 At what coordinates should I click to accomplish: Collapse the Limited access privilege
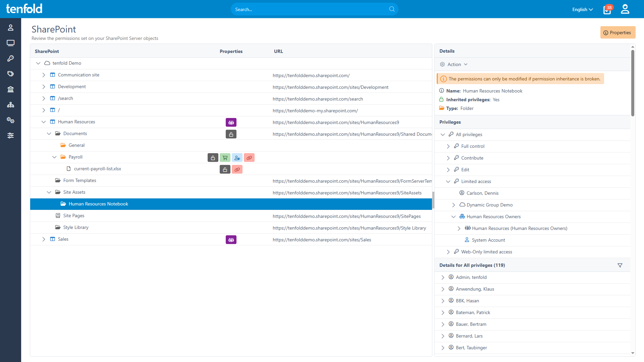pos(448,181)
